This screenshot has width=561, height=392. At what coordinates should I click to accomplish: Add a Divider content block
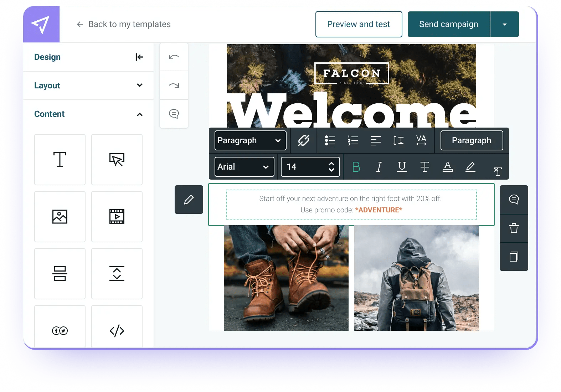[x=60, y=274]
